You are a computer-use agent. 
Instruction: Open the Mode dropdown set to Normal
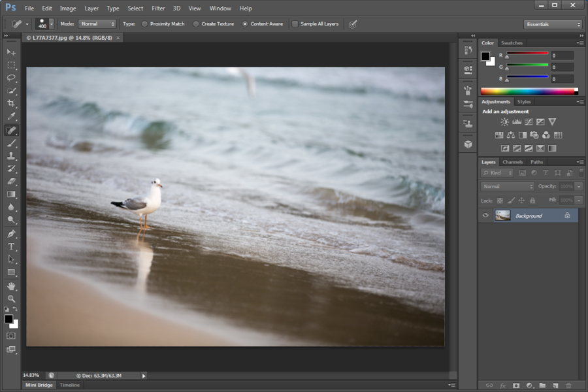(97, 24)
